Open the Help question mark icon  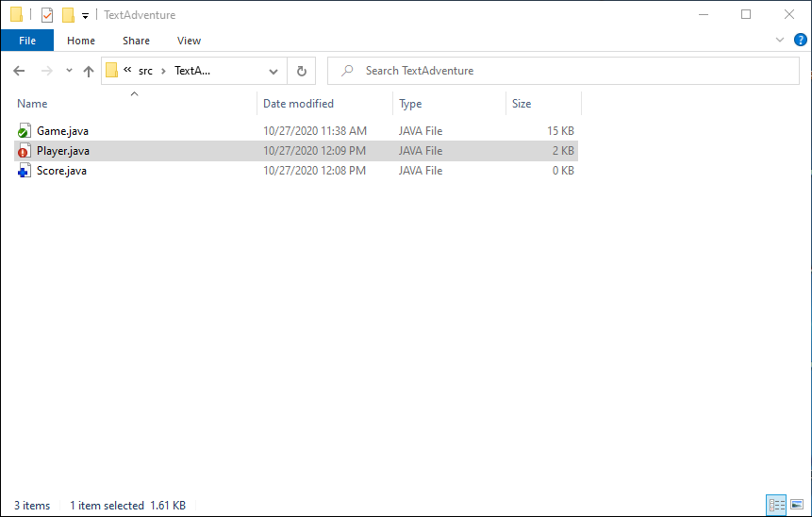pyautogui.click(x=801, y=41)
